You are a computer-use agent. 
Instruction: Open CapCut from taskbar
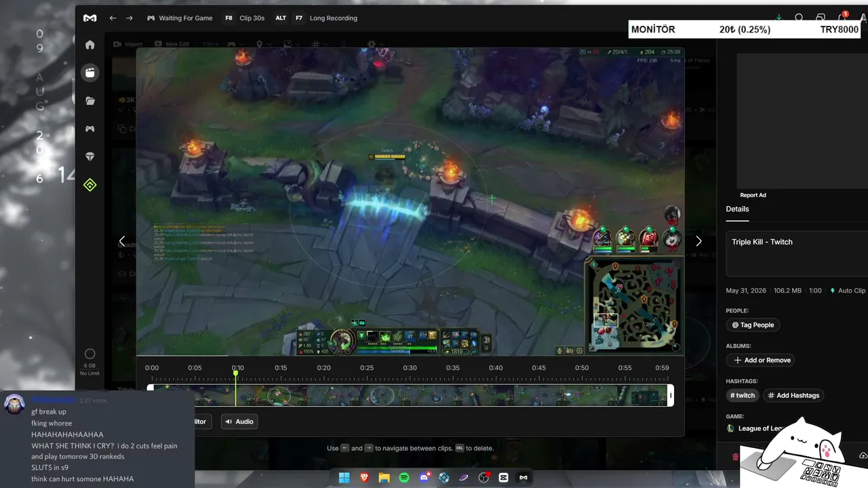503,477
